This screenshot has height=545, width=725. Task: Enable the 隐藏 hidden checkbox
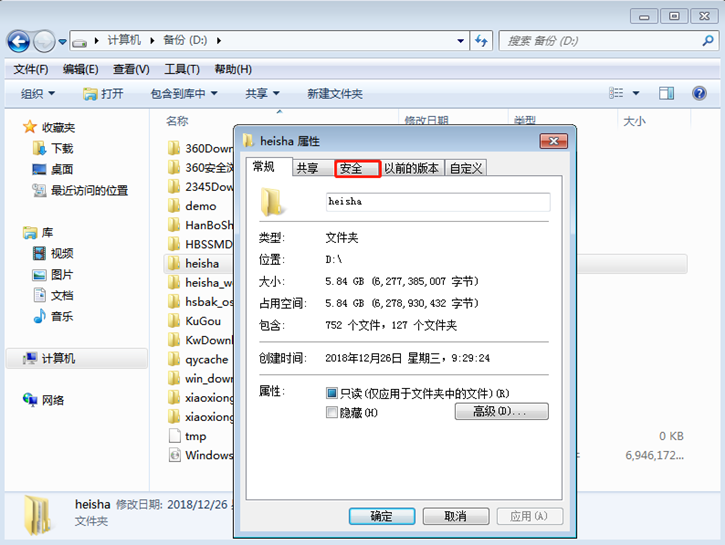(x=332, y=412)
